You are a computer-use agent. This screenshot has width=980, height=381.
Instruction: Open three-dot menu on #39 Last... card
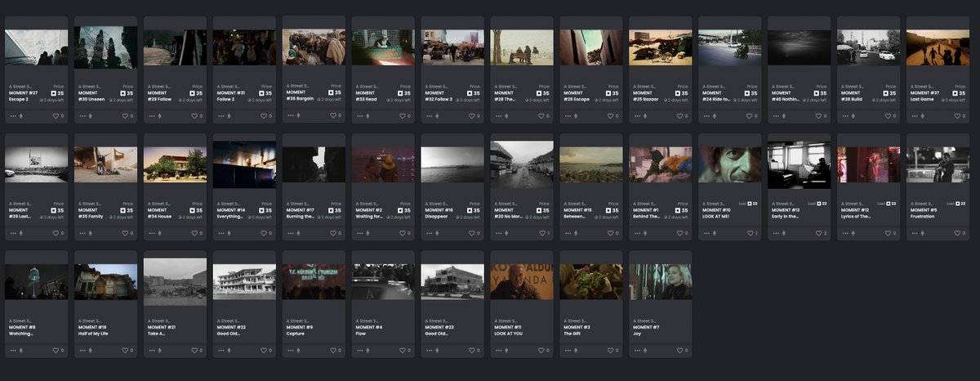(x=12, y=233)
